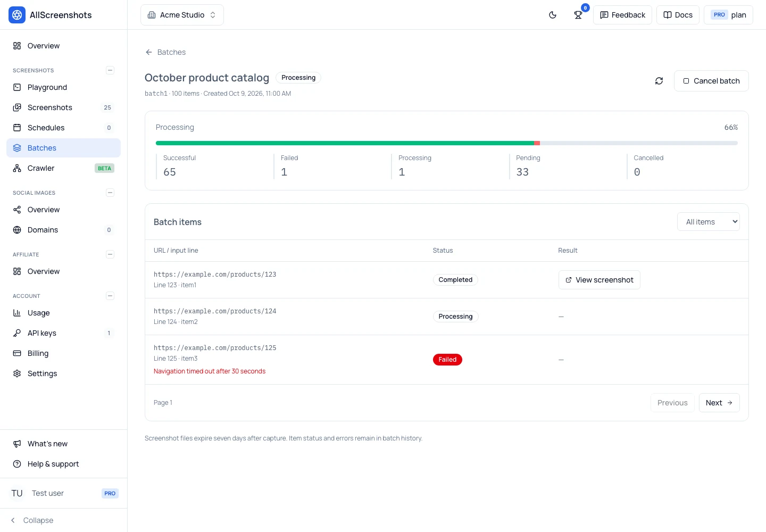Open the Acme Studio workspace switcher

click(182, 15)
